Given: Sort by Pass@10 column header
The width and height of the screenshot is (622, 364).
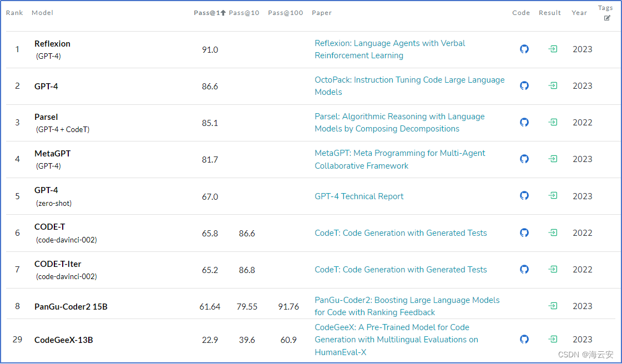Looking at the screenshot, I should point(244,13).
